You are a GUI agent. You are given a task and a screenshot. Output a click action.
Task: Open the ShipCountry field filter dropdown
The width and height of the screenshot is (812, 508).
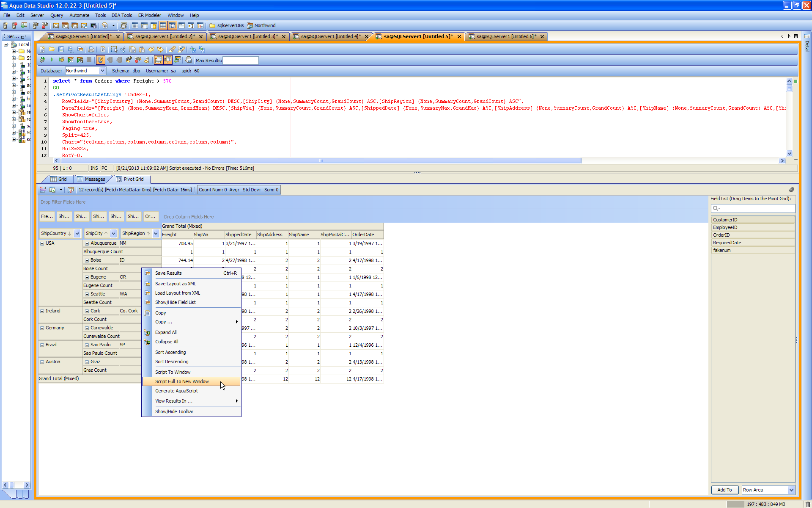[x=77, y=234]
